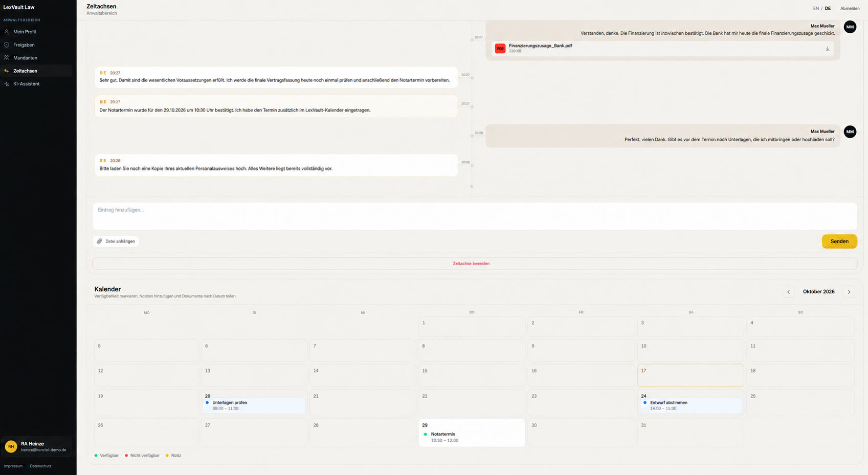Open Impressum link

pyautogui.click(x=13, y=466)
